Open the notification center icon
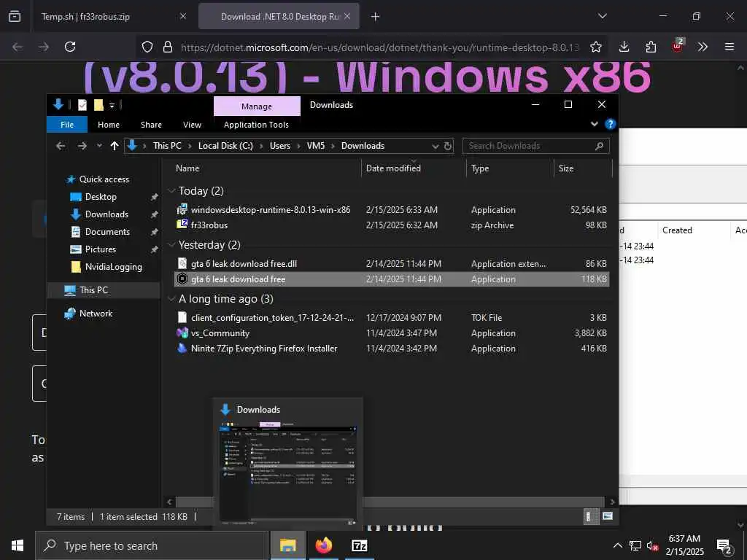Screen dimensions: 747x560 (724, 546)
